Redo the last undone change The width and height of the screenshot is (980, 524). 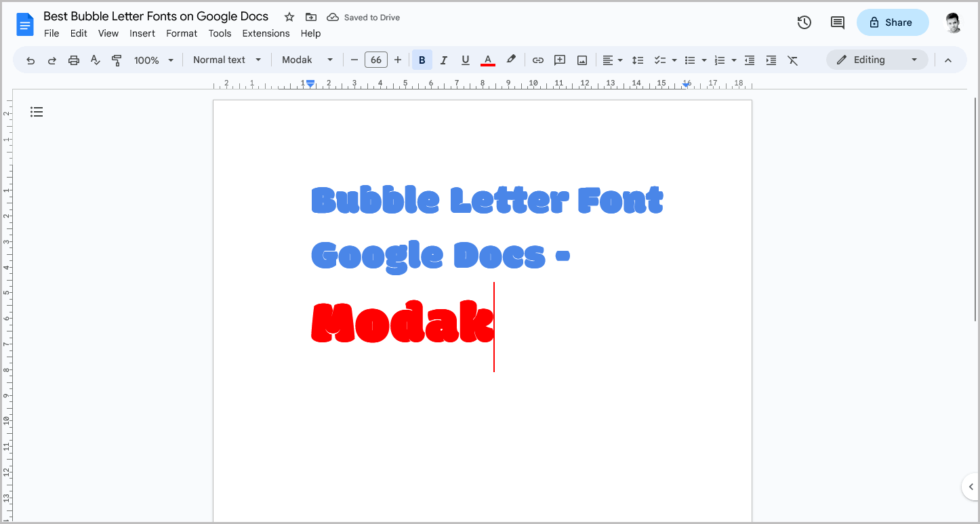click(x=52, y=60)
